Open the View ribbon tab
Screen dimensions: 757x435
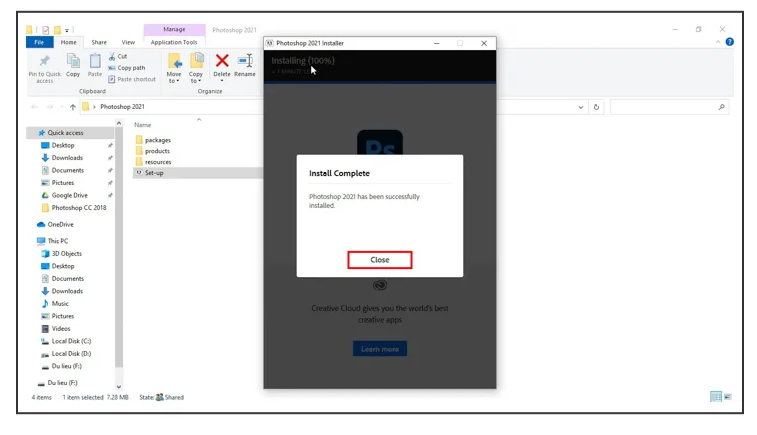coord(128,42)
